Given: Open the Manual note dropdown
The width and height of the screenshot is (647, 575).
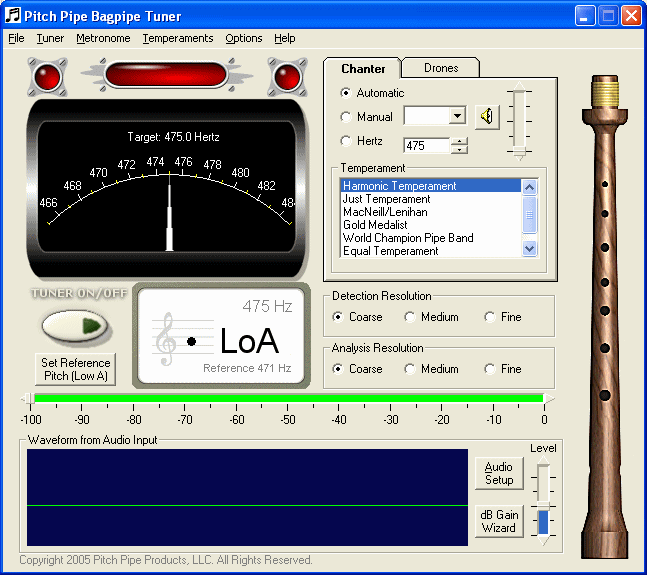Looking at the screenshot, I should (x=457, y=116).
